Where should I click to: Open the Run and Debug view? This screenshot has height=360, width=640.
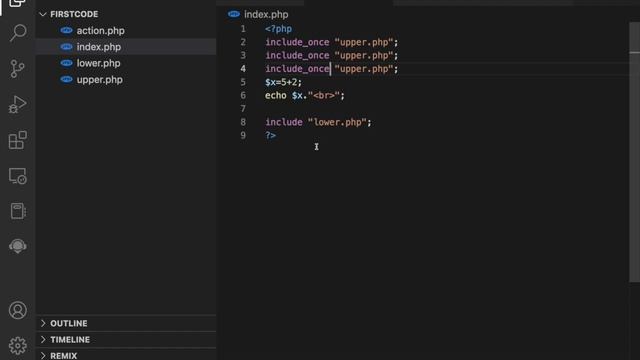[18, 104]
